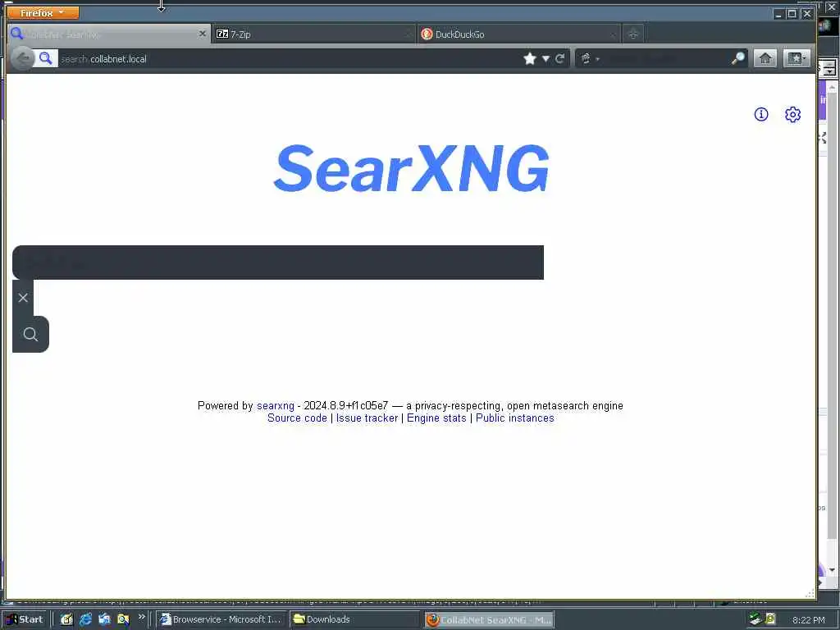The width and height of the screenshot is (840, 630).
Task: Close the CollabNet SearXNG tab
Action: click(202, 34)
